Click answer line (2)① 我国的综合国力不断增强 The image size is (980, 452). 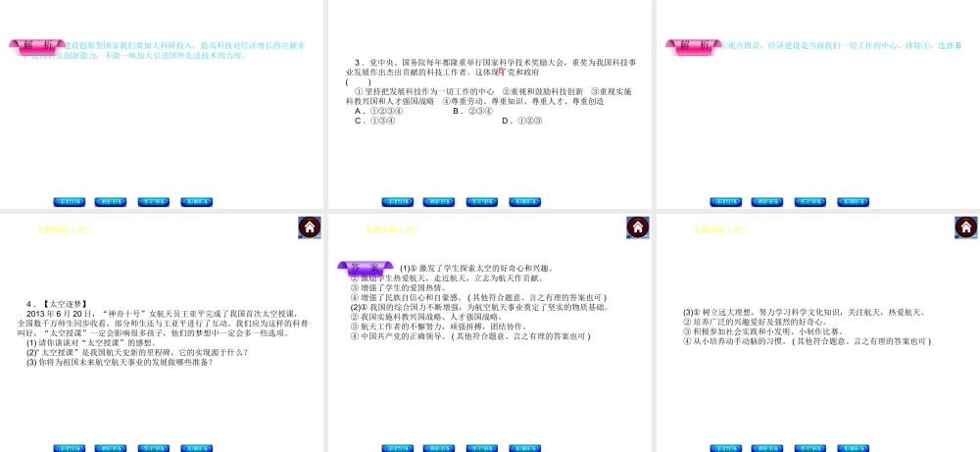click(x=480, y=307)
